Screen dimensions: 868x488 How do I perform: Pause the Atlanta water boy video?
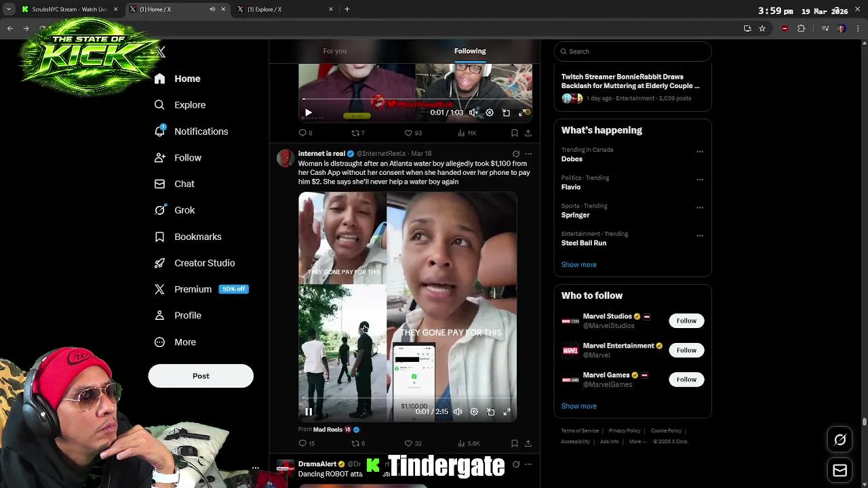[309, 411]
